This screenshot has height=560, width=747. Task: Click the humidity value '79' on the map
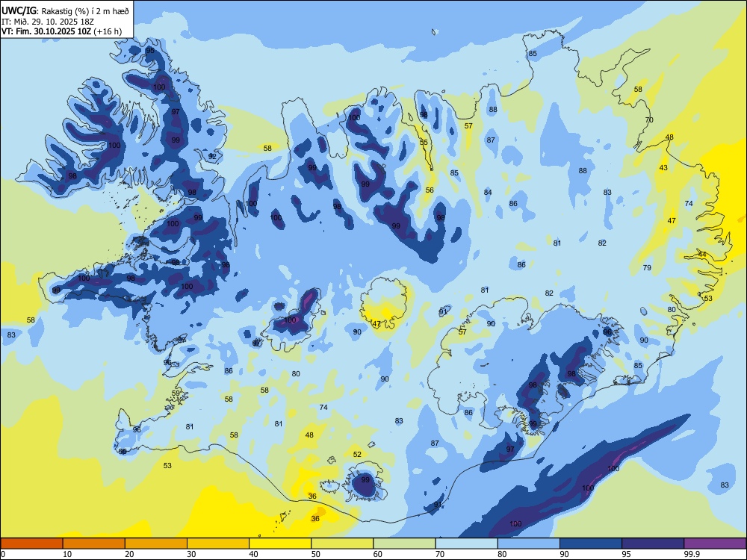(647, 267)
